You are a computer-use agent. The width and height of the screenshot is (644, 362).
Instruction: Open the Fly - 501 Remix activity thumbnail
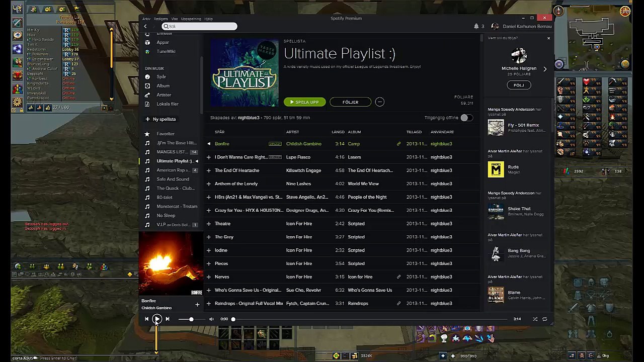[x=496, y=127]
